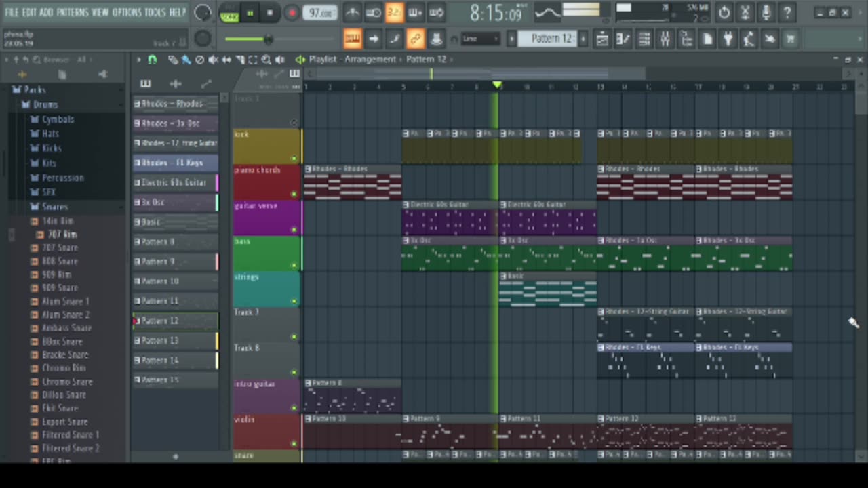Image resolution: width=868 pixels, height=488 pixels.
Task: Mute the strings track
Action: coord(294,301)
